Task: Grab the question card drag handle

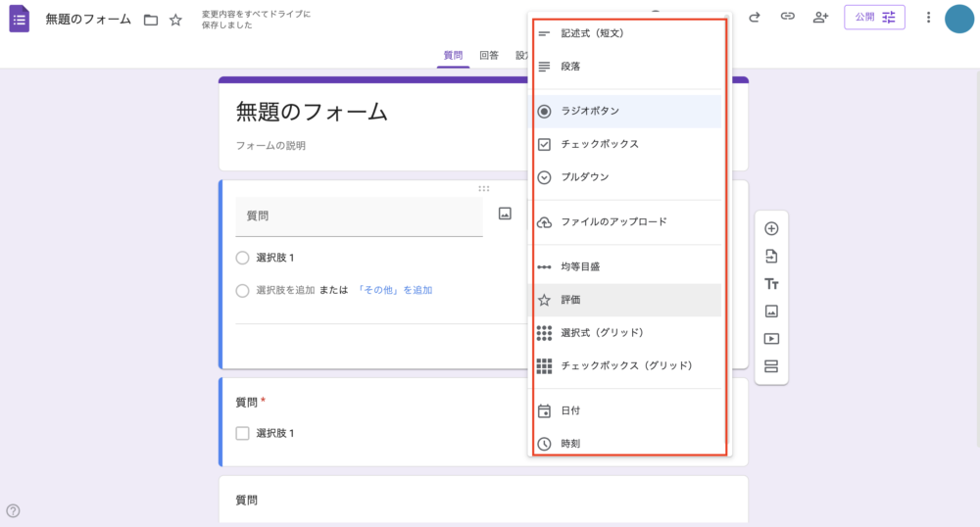Action: [484, 189]
